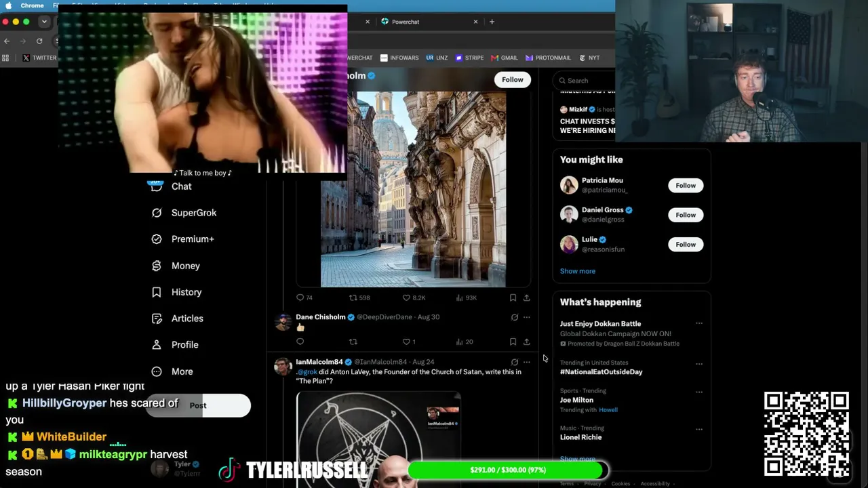The height and width of the screenshot is (488, 868).
Task: Open the TWITTER bookmark
Action: click(39, 58)
